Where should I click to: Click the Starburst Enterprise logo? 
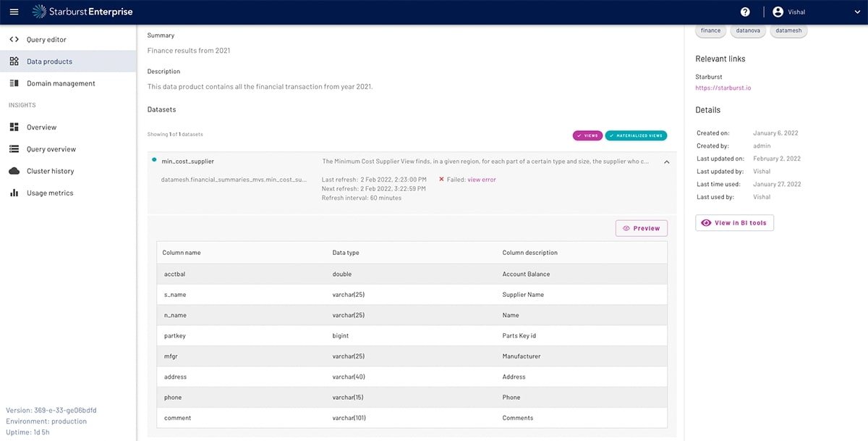(82, 12)
